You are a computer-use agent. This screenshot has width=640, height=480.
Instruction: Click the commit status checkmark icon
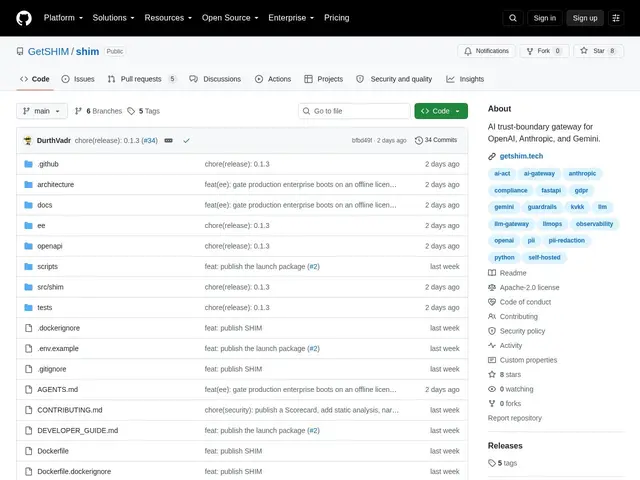point(187,140)
